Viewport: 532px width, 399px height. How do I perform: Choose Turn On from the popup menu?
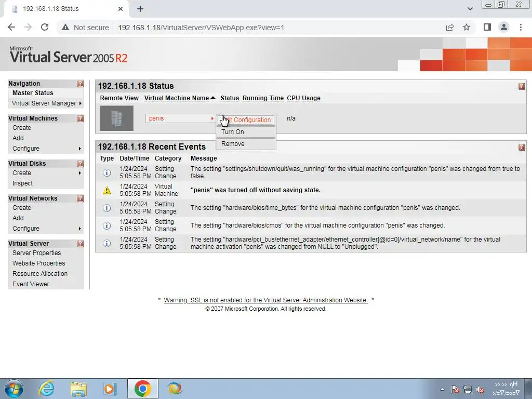coord(246,132)
